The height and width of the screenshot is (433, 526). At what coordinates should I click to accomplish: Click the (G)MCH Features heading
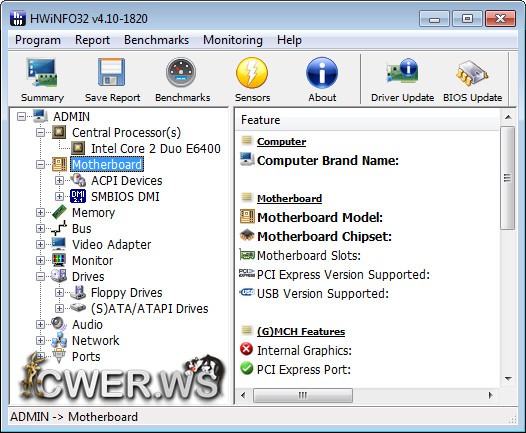(301, 331)
